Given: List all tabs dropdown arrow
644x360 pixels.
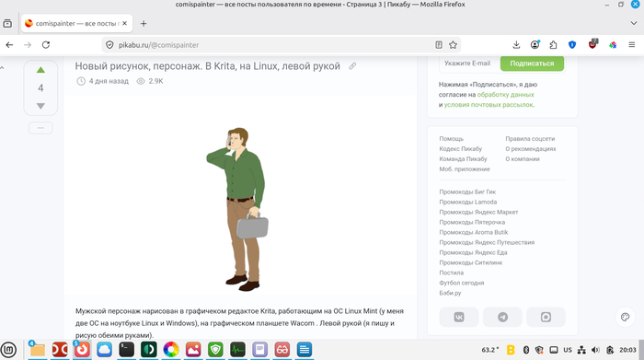Looking at the screenshot, I should (633, 23).
